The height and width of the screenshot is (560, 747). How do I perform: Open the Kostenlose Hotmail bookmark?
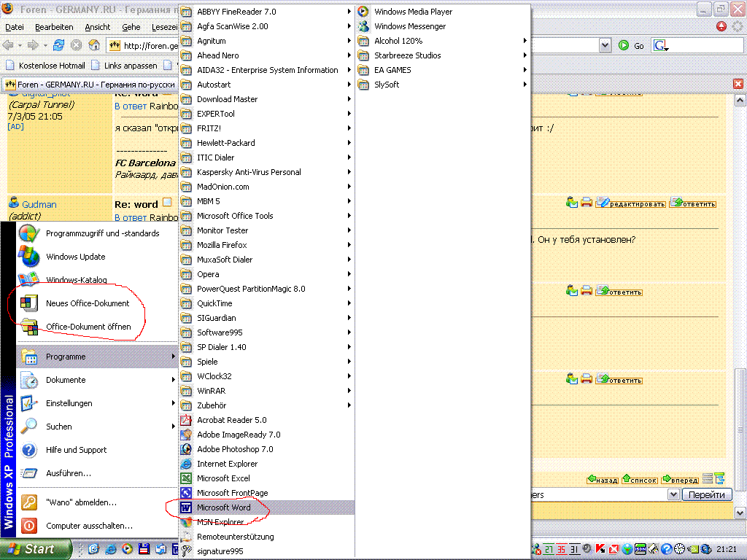pos(46,65)
